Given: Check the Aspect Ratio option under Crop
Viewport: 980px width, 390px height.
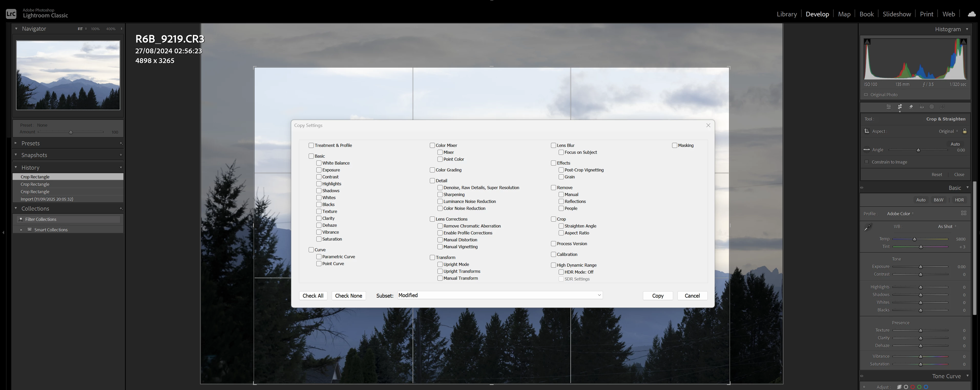Looking at the screenshot, I should coord(561,233).
